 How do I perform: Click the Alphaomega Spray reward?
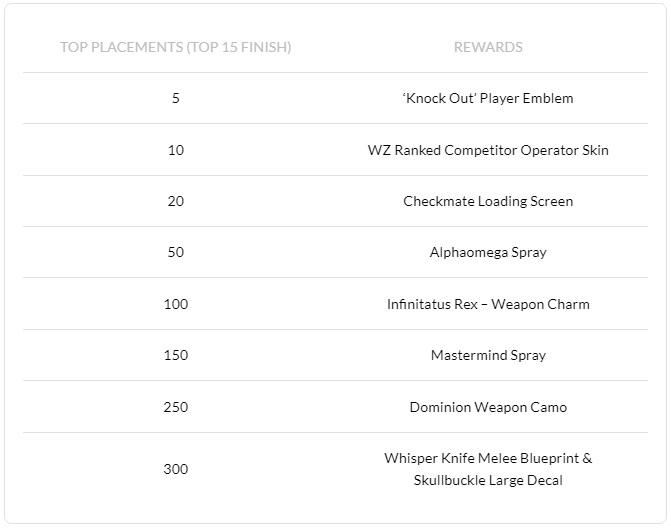coord(488,253)
